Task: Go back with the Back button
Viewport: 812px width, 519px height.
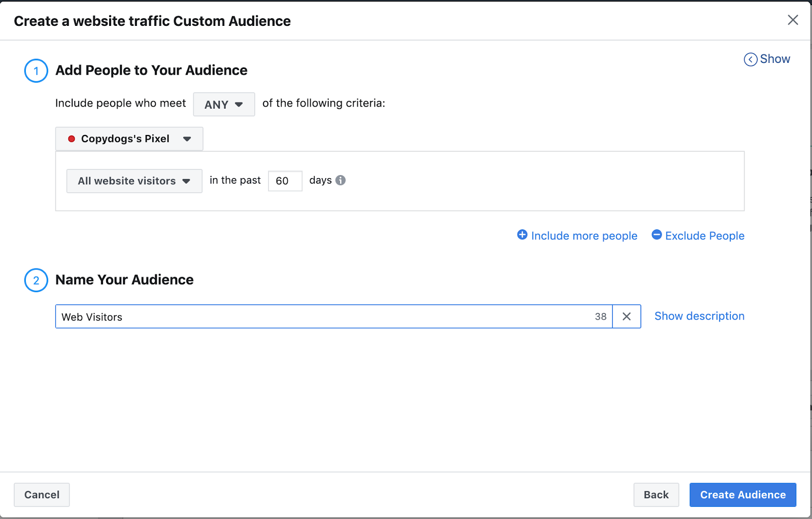Action: [656, 495]
